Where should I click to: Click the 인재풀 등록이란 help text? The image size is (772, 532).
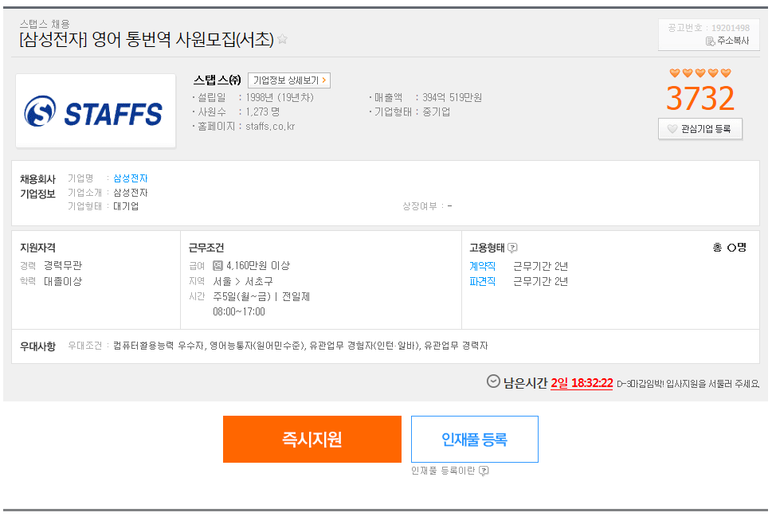pos(443,471)
